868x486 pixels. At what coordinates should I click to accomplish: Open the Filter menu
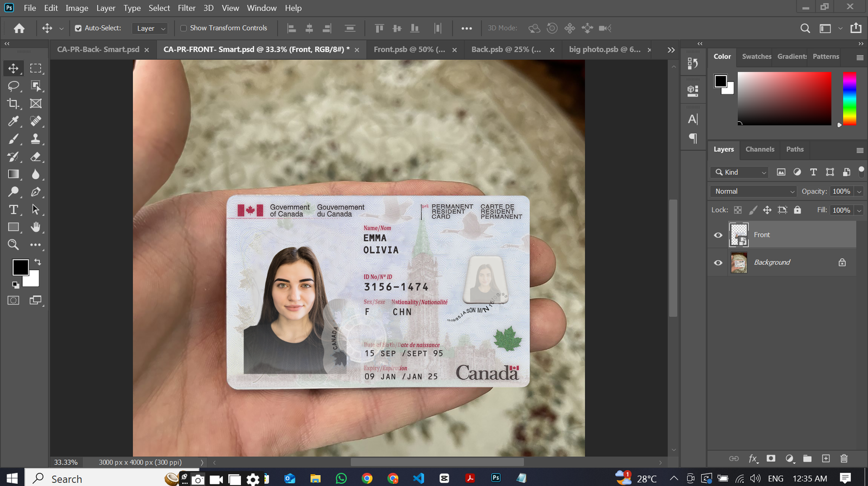(x=186, y=8)
